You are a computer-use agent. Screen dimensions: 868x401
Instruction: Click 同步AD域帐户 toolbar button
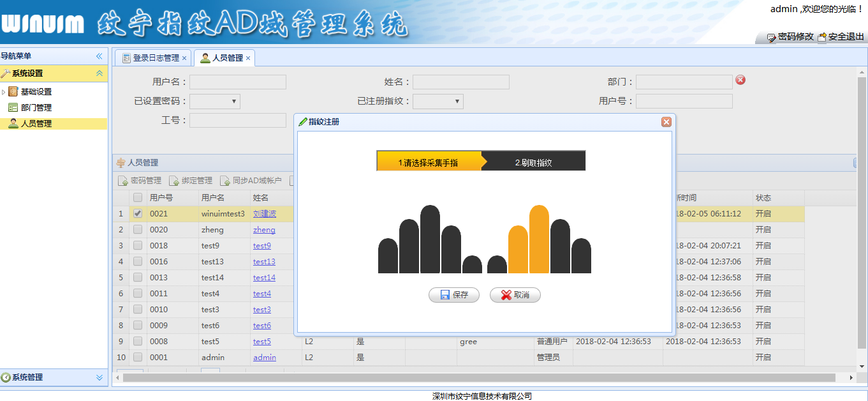coord(251,181)
